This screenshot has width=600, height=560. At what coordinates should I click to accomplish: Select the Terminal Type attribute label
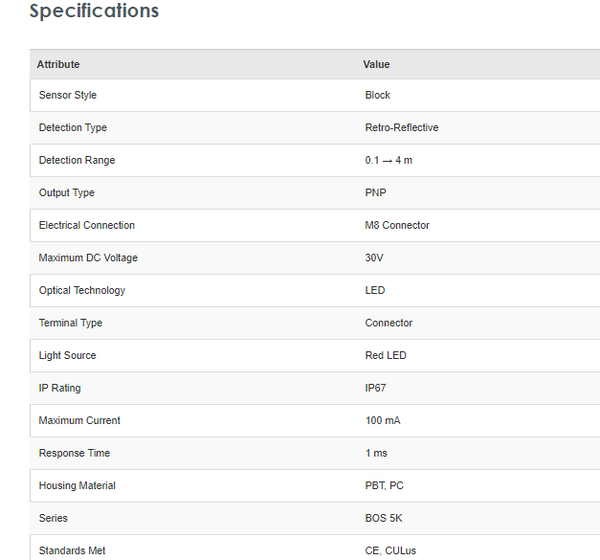[x=71, y=323]
